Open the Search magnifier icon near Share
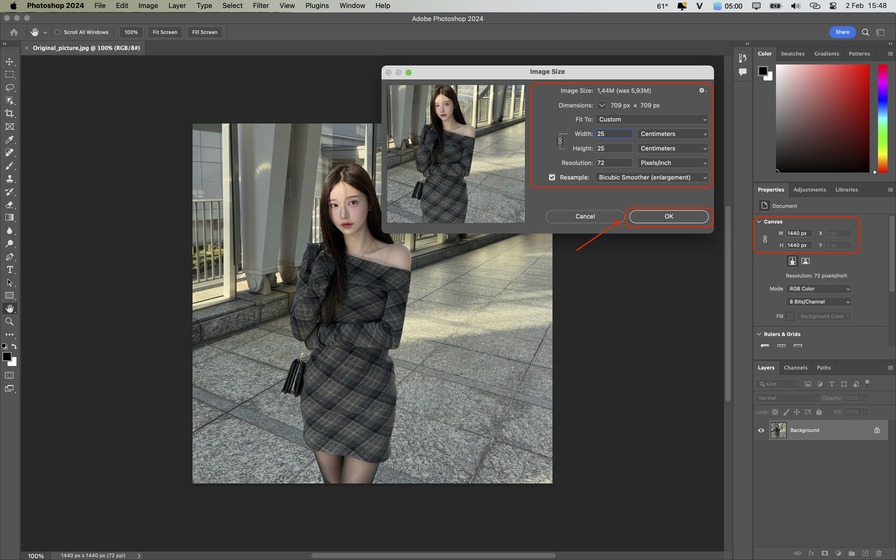 [865, 33]
